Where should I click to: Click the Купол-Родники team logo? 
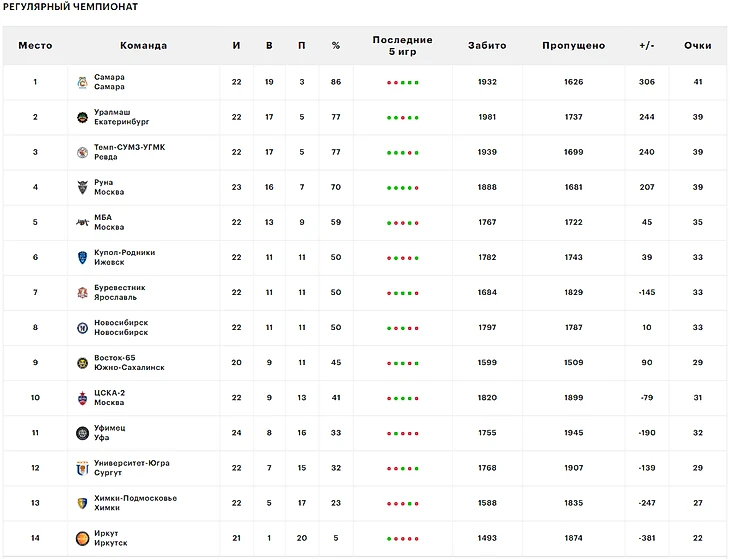83,257
